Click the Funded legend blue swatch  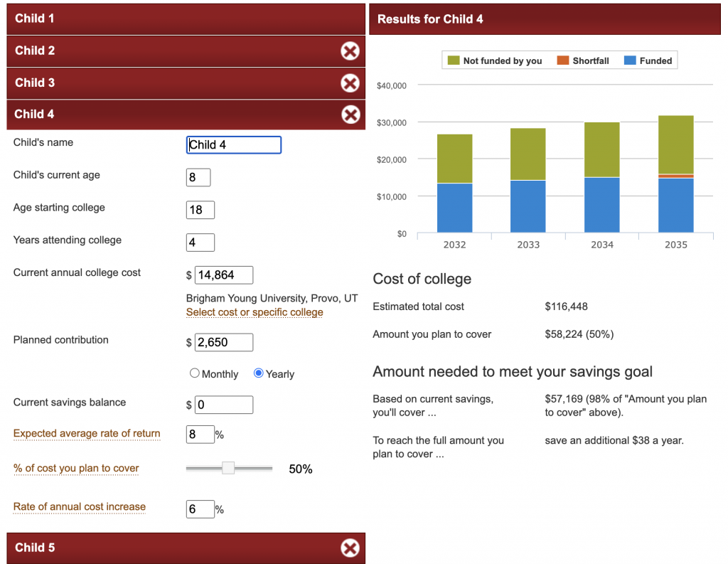coord(629,60)
